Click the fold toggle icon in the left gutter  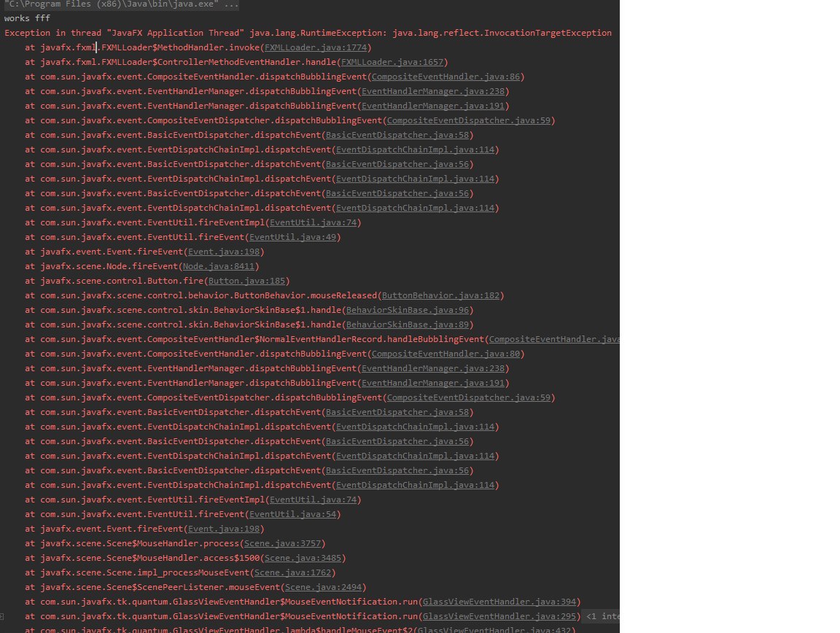coord(2,616)
